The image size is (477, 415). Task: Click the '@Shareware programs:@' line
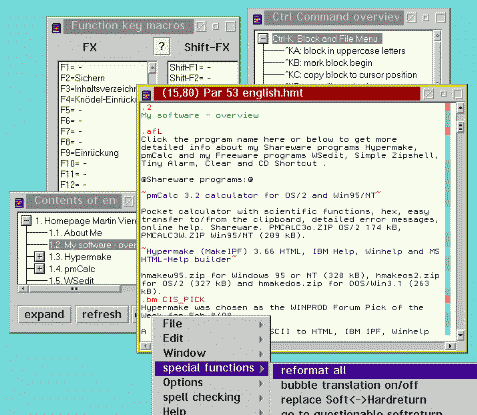coord(197,179)
